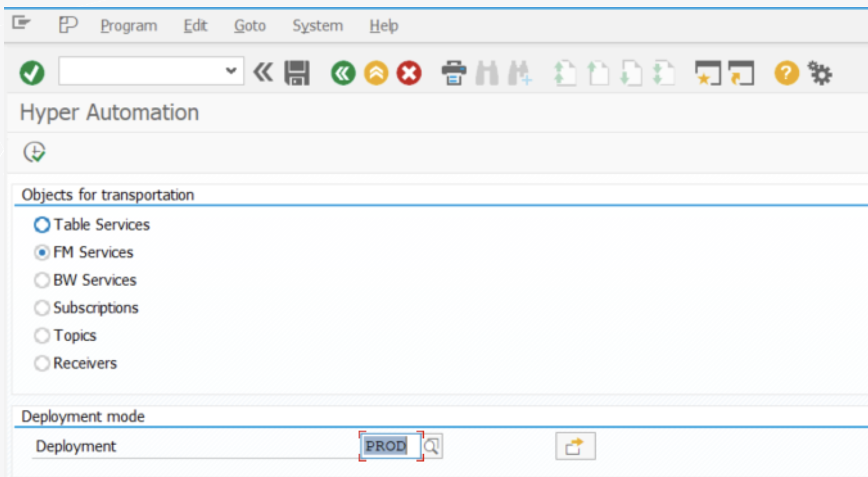Select the Subscriptions option
The width and height of the screenshot is (868, 477).
click(x=41, y=308)
